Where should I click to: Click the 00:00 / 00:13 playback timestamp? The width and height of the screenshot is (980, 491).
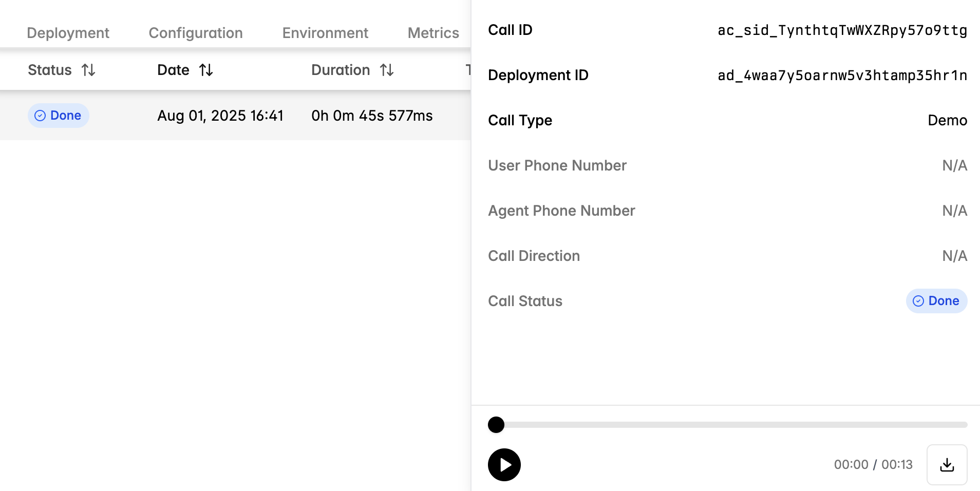873,464
